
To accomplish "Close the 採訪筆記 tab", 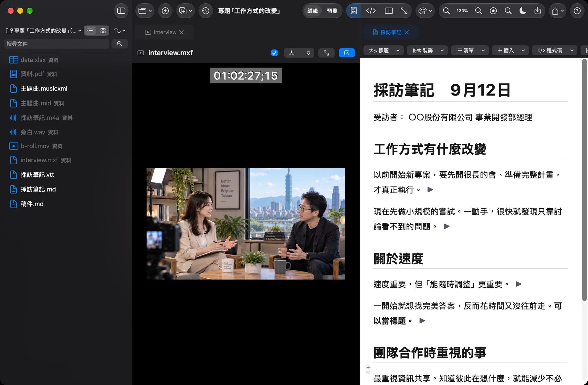I will (x=407, y=32).
